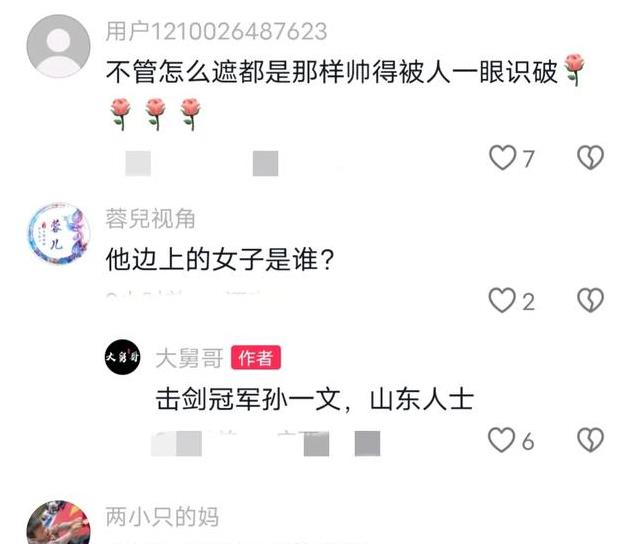Select comment text 不管怎么遮都是那样帅得被人一眼识破

(x=331, y=72)
